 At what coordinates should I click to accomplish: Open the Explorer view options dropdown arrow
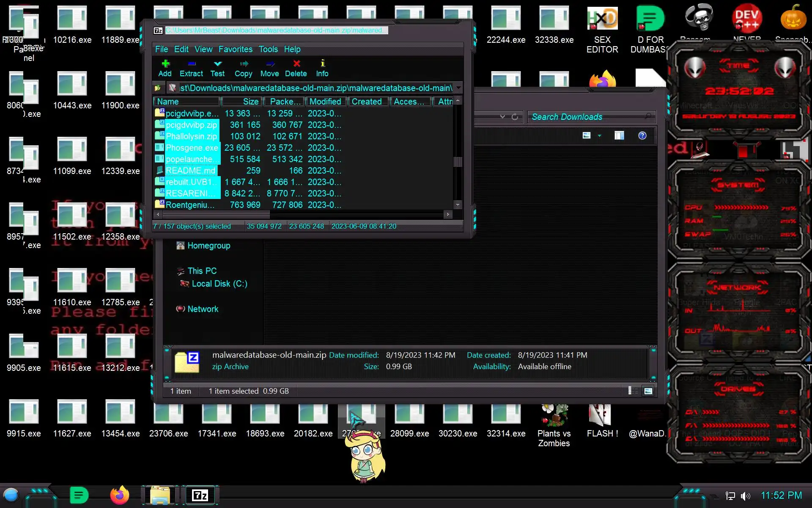click(x=599, y=135)
